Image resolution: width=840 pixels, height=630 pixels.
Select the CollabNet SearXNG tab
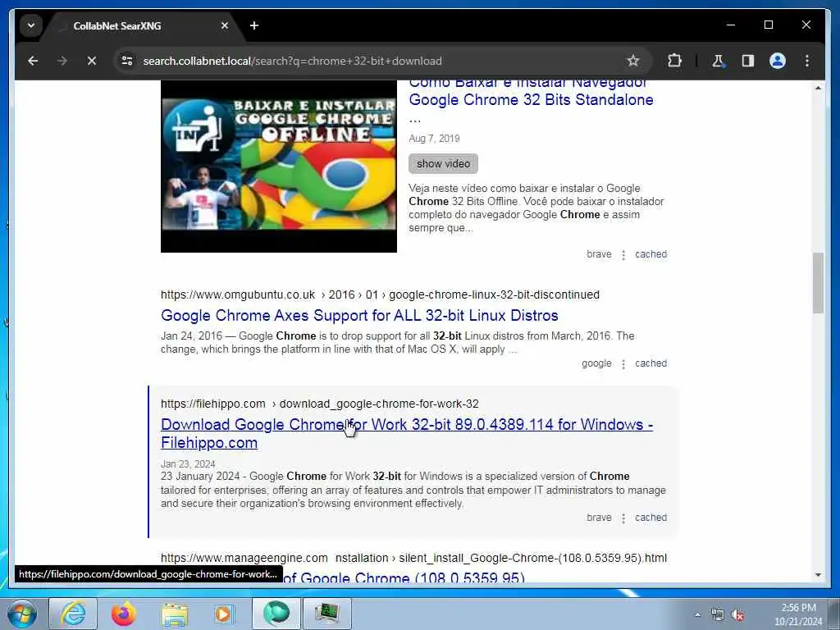pos(142,25)
